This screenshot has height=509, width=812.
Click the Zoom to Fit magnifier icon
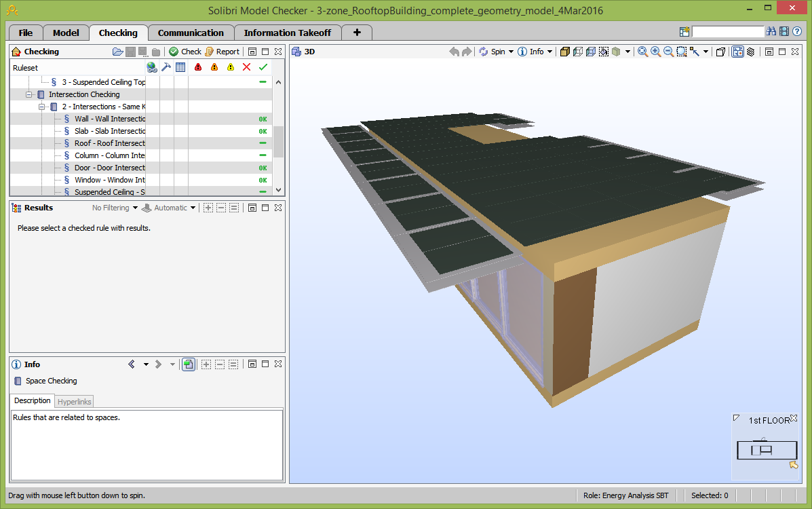click(x=642, y=52)
